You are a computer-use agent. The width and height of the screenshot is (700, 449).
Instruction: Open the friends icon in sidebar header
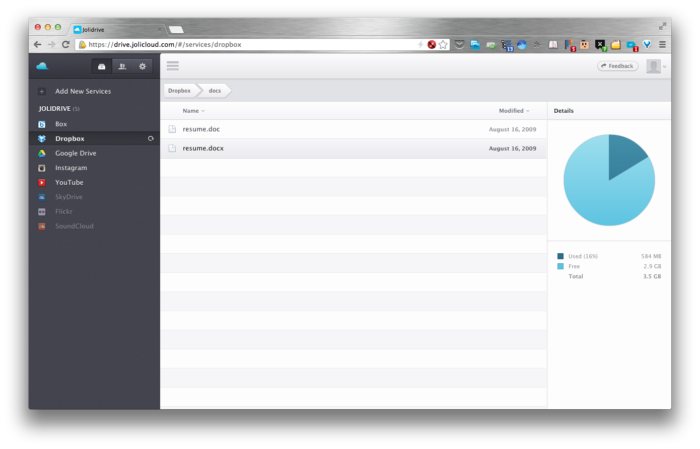pos(122,66)
